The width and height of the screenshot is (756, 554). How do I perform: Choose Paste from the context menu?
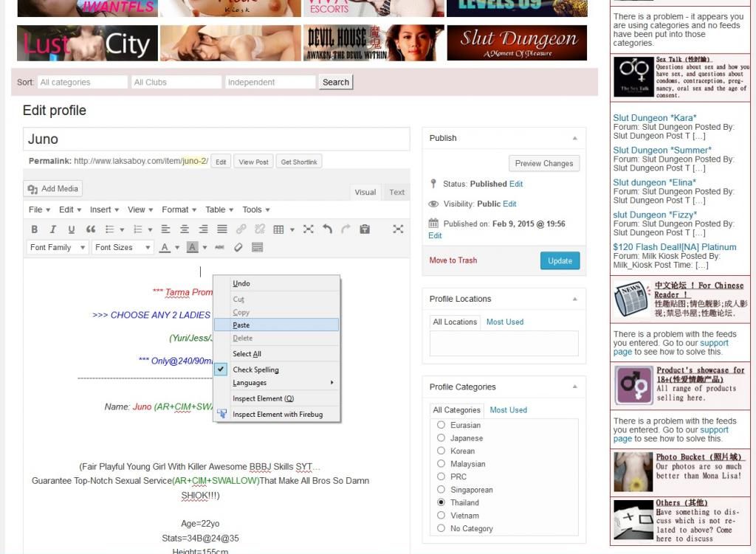pyautogui.click(x=276, y=325)
